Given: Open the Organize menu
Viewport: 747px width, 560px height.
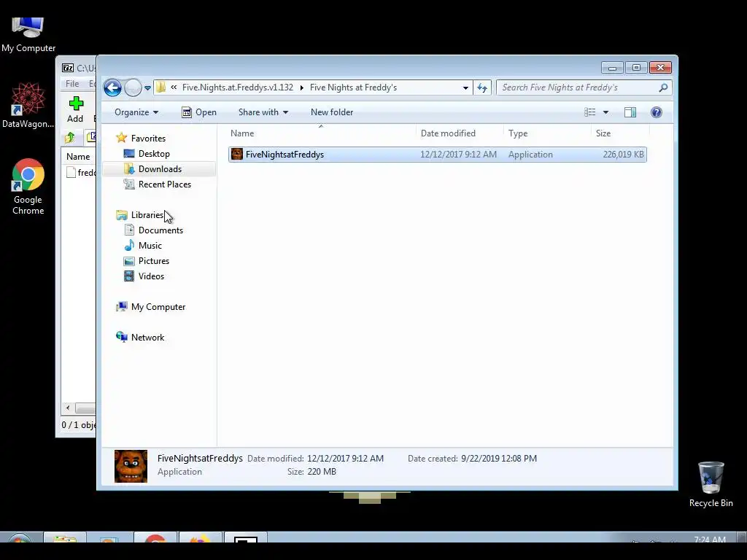Looking at the screenshot, I should pos(136,112).
